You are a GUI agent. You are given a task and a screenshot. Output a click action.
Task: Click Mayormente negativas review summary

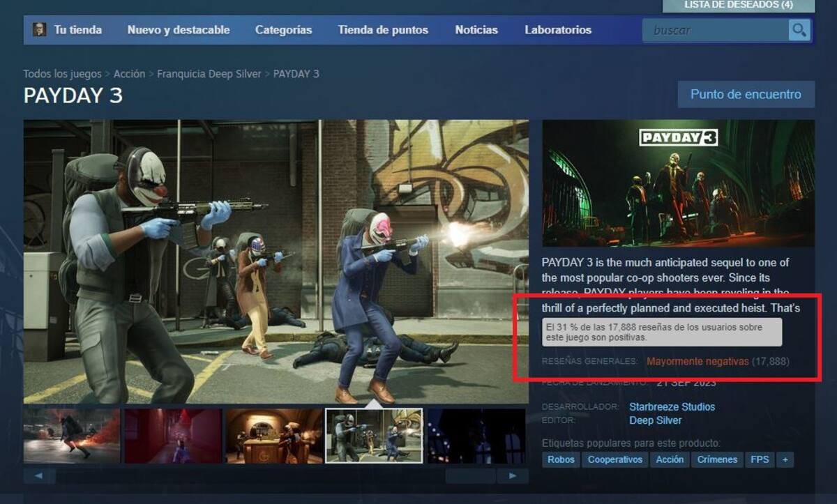pyautogui.click(x=697, y=361)
